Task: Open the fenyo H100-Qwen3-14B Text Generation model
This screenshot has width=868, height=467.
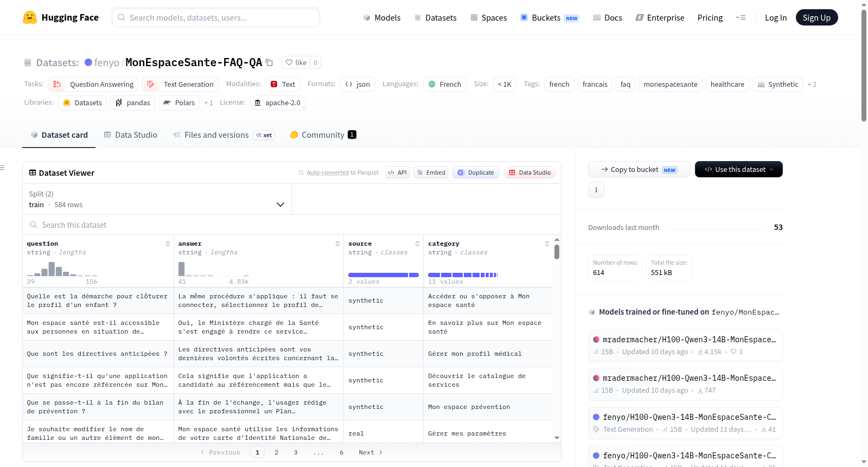Action: (685, 423)
